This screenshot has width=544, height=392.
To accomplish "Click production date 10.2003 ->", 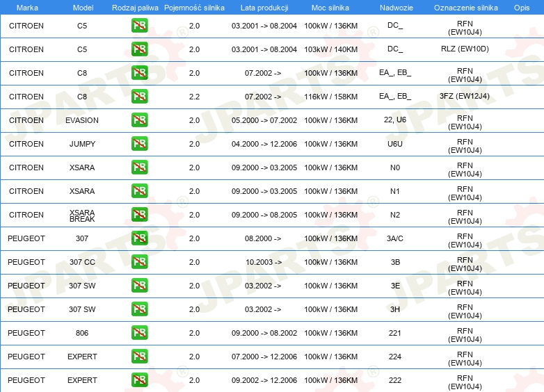I will [x=264, y=262].
